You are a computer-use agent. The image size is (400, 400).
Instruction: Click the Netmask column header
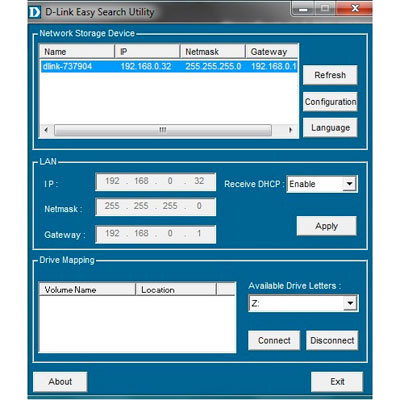click(x=213, y=52)
